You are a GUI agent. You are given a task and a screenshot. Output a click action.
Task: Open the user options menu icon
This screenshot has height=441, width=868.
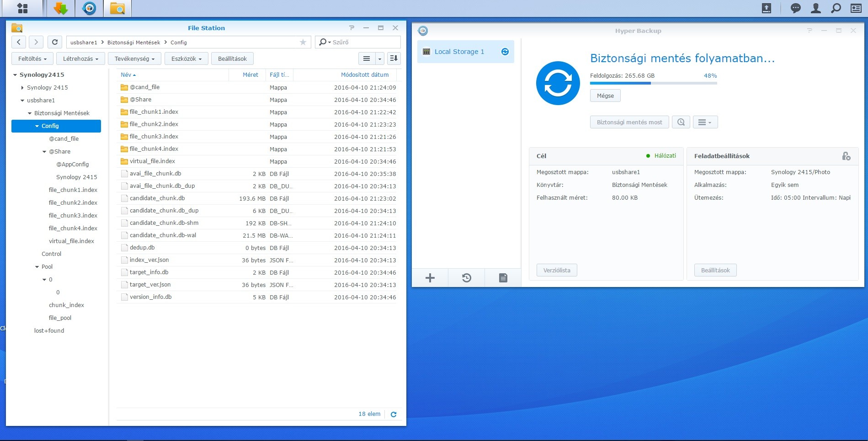click(816, 8)
